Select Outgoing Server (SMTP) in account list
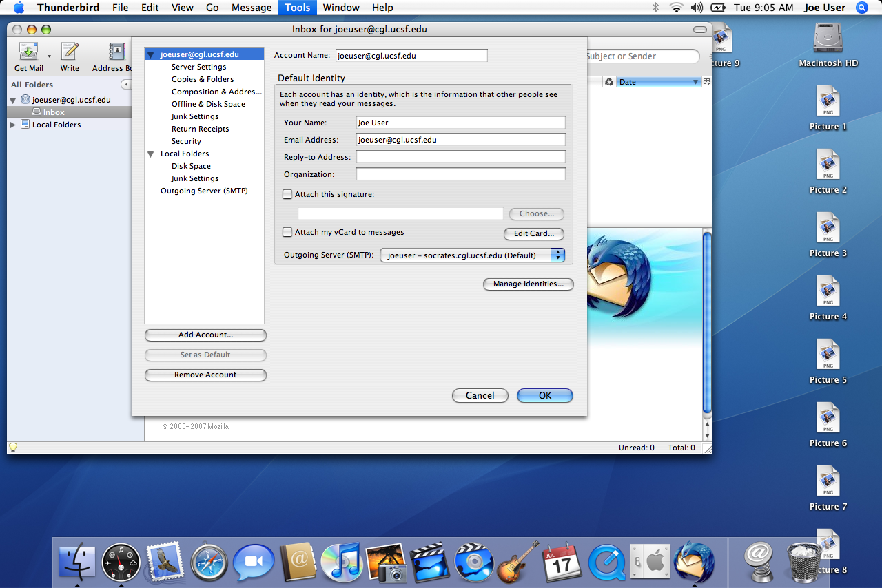This screenshot has height=588, width=882. (x=204, y=191)
